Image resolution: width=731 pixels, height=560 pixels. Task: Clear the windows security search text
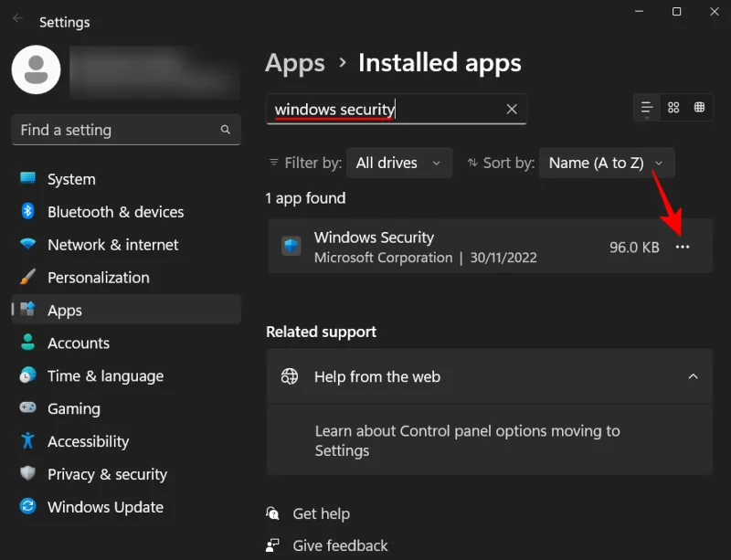[x=512, y=109]
